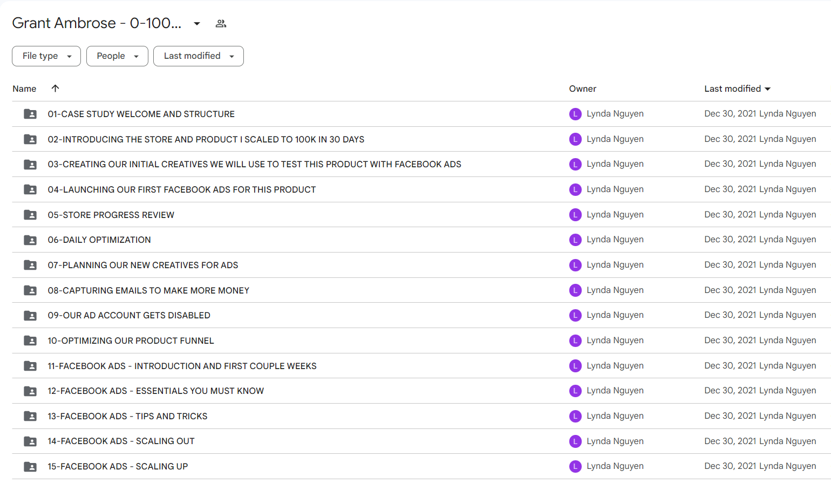Screen dimensions: 831x504
Task: Select 08-CAPTURING EMAILS TO MAKE MORE MONEY name
Action: tap(148, 290)
